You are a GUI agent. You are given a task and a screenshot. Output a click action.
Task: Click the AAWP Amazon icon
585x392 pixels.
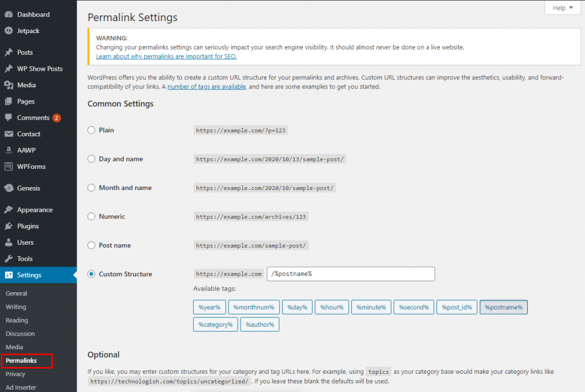click(x=9, y=150)
